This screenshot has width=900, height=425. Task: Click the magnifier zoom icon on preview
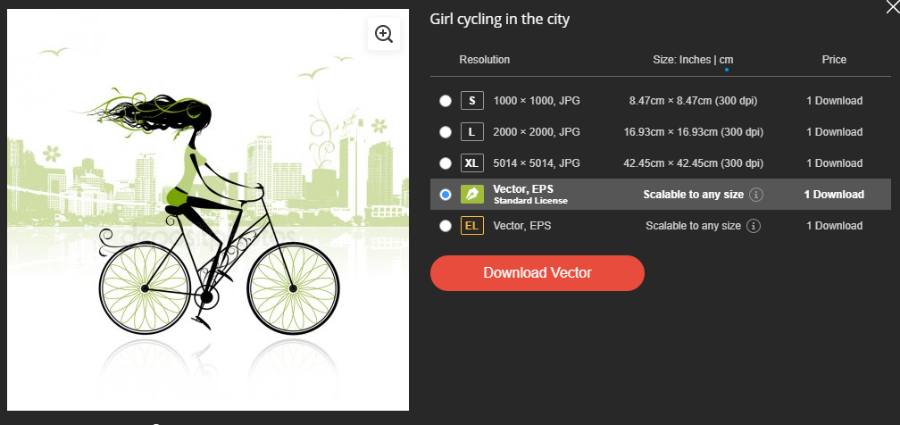coord(383,34)
